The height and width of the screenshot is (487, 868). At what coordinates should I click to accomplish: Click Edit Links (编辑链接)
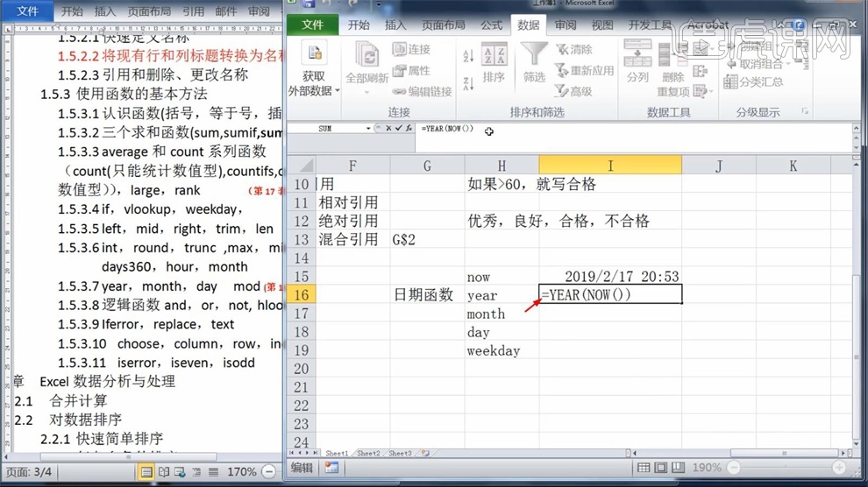[423, 92]
